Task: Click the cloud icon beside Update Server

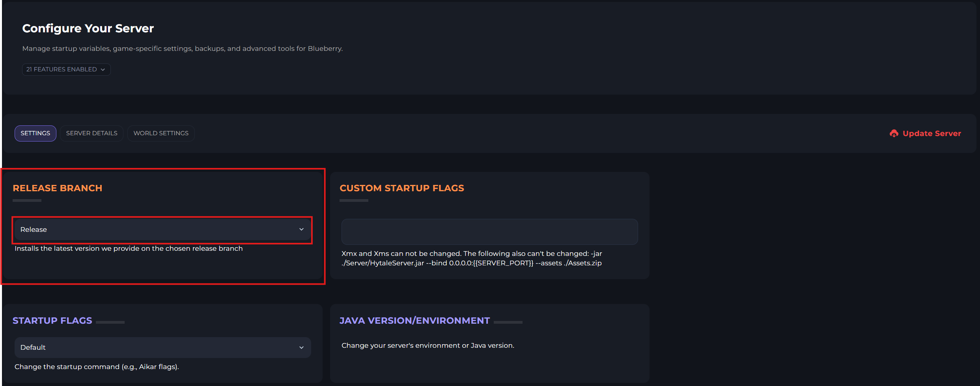Action: pos(894,134)
